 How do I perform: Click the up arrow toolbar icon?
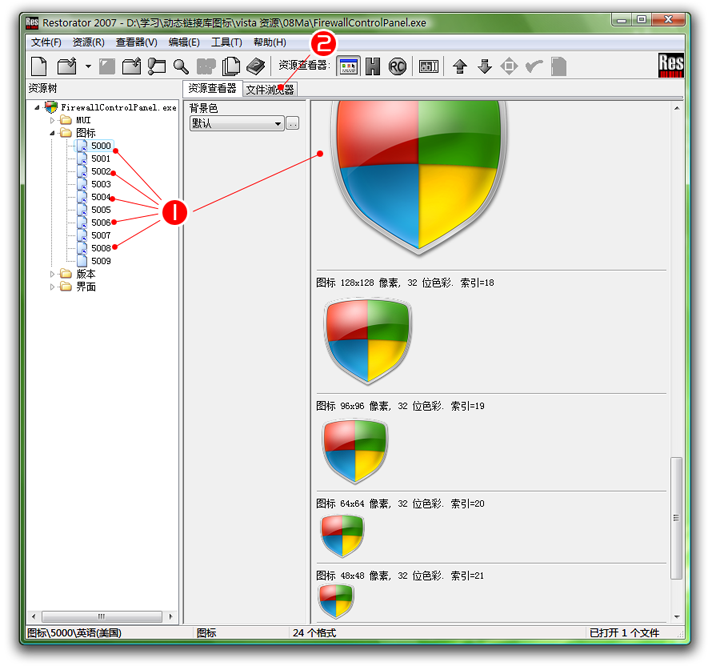click(x=460, y=67)
